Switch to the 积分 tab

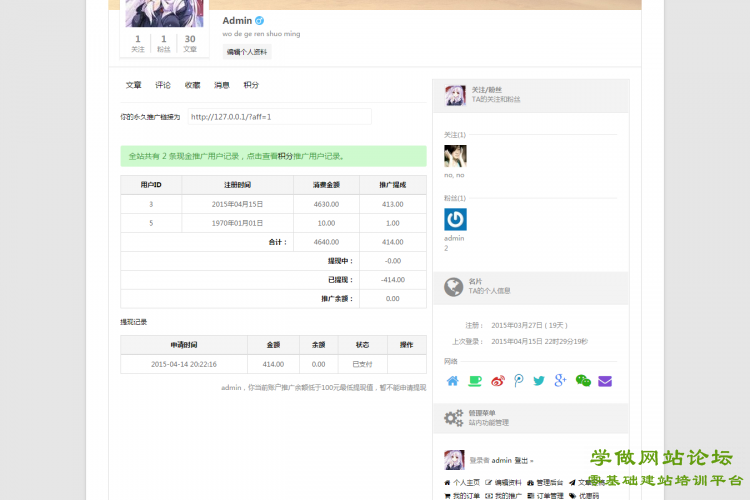[251, 85]
